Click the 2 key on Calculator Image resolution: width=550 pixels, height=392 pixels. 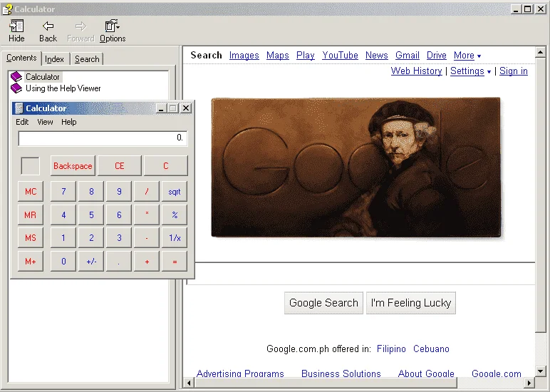click(91, 238)
